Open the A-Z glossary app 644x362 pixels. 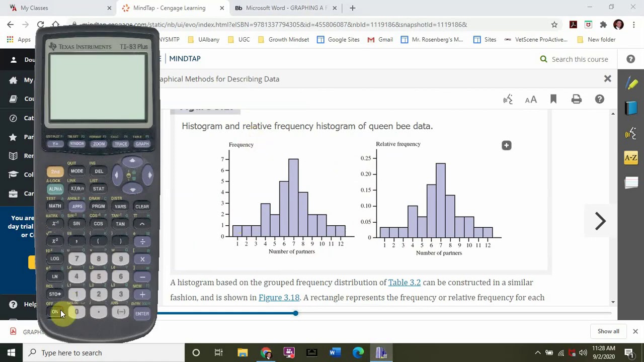[x=631, y=158]
